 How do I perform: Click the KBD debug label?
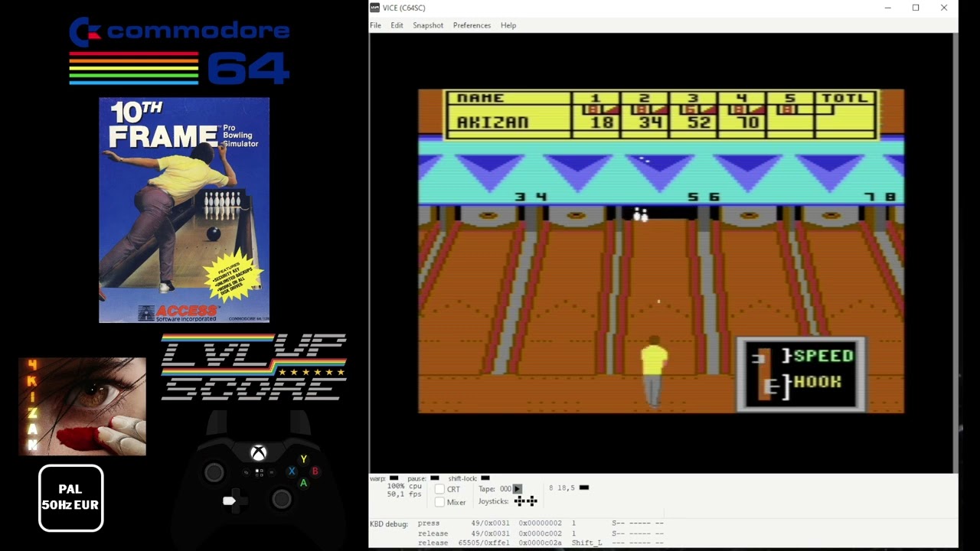pyautogui.click(x=389, y=524)
